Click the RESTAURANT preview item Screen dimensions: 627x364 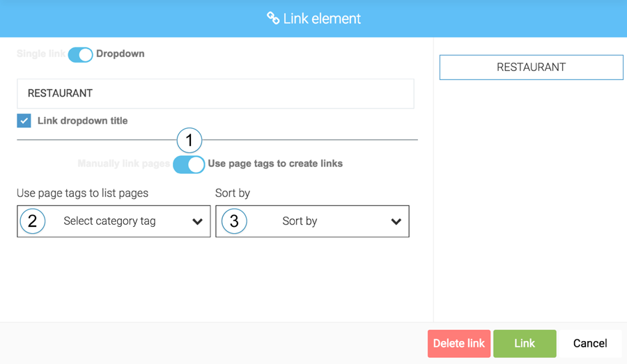coord(531,67)
